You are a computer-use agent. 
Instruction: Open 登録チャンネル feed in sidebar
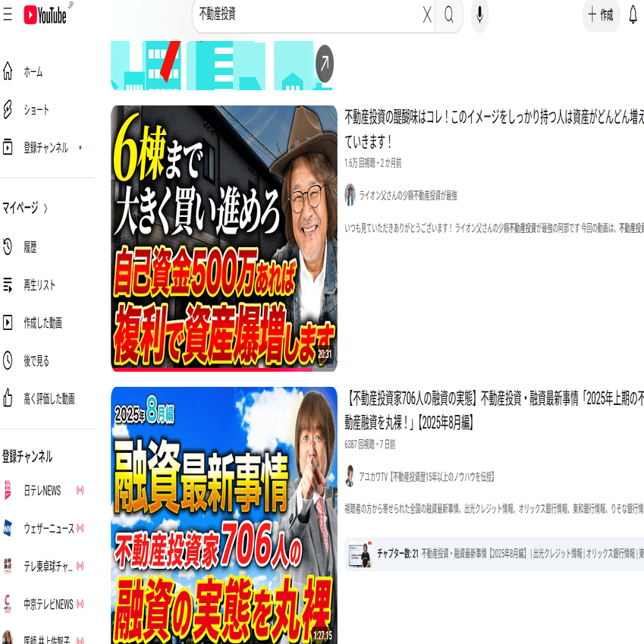[47, 147]
